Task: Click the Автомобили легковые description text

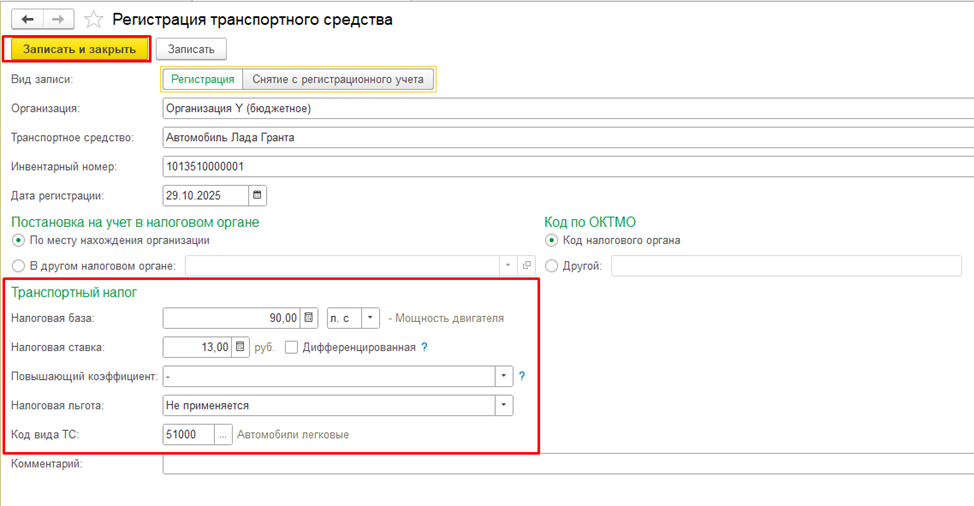Action: (293, 435)
